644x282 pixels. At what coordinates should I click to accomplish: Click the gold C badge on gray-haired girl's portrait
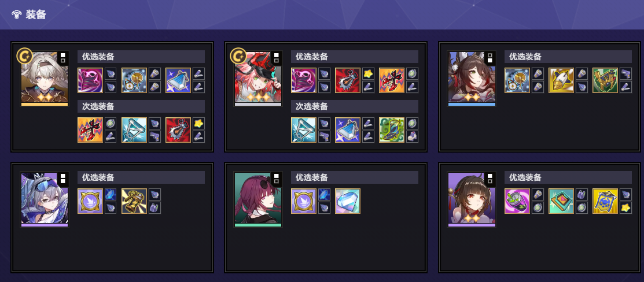click(25, 56)
